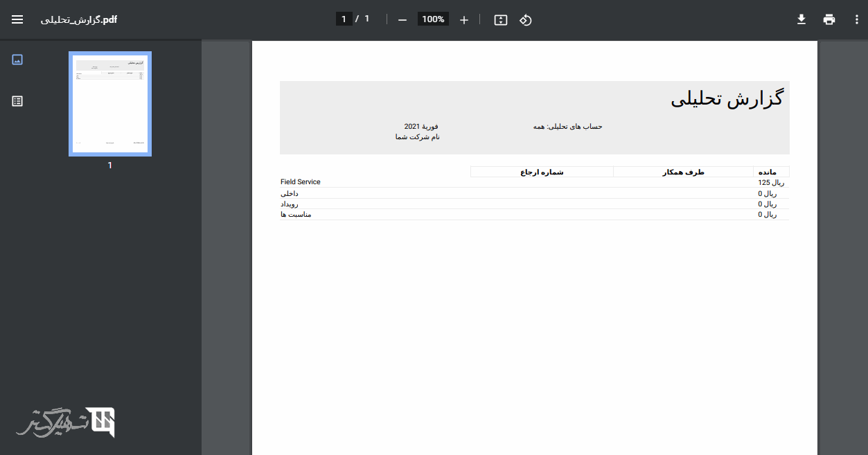868x455 pixels.
Task: Click the رویداد row label
Action: pyautogui.click(x=290, y=204)
